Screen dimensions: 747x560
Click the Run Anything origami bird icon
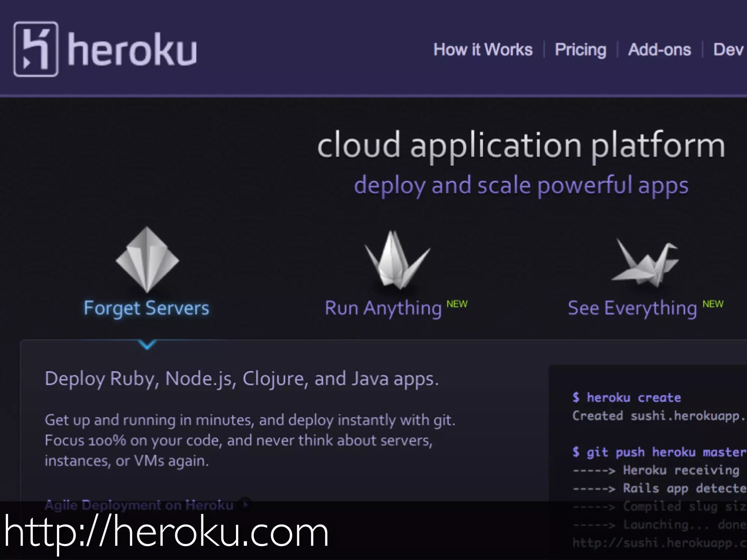(x=398, y=260)
